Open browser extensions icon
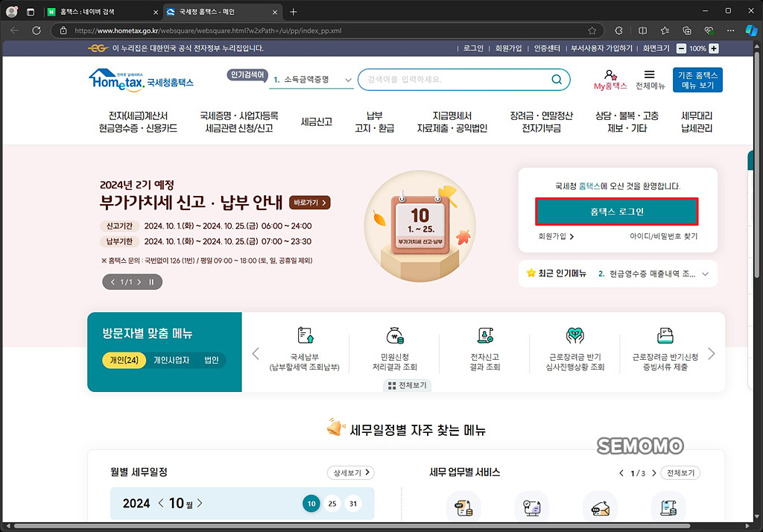The width and height of the screenshot is (763, 532). tap(618, 31)
